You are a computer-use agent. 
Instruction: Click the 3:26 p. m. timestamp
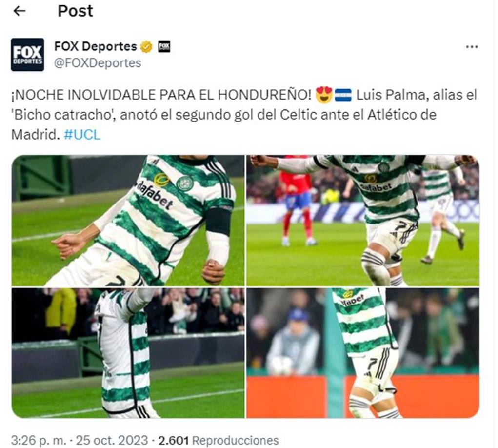[39, 440]
